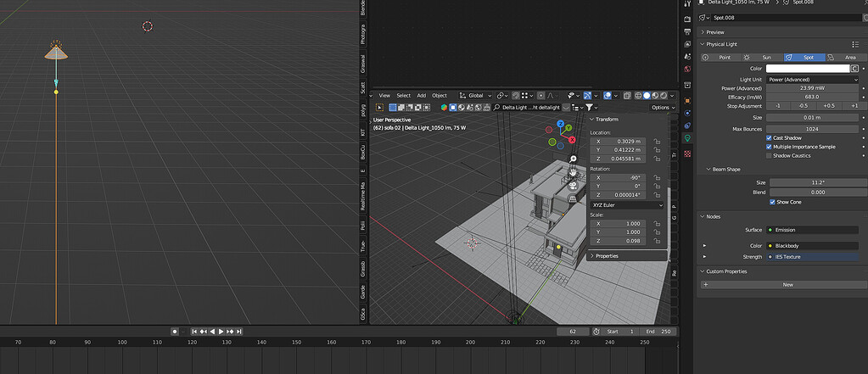Edit the Scale Z field 0.098
The width and height of the screenshot is (868, 374).
point(618,241)
